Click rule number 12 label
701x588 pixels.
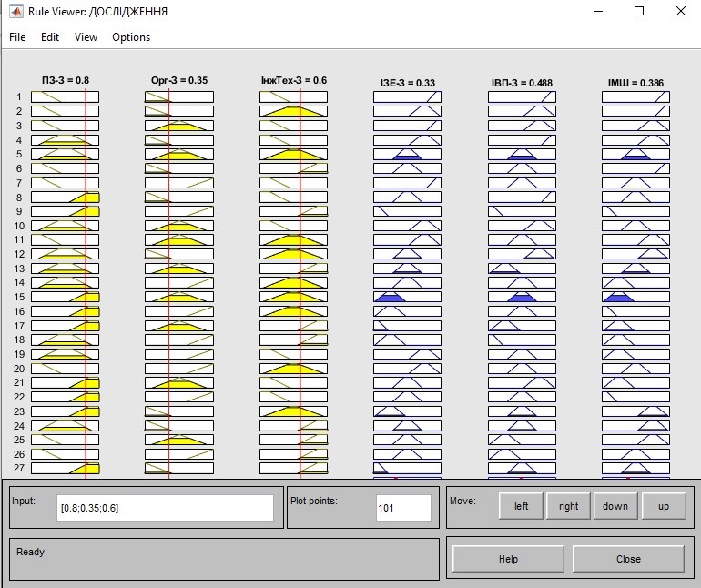click(19, 254)
